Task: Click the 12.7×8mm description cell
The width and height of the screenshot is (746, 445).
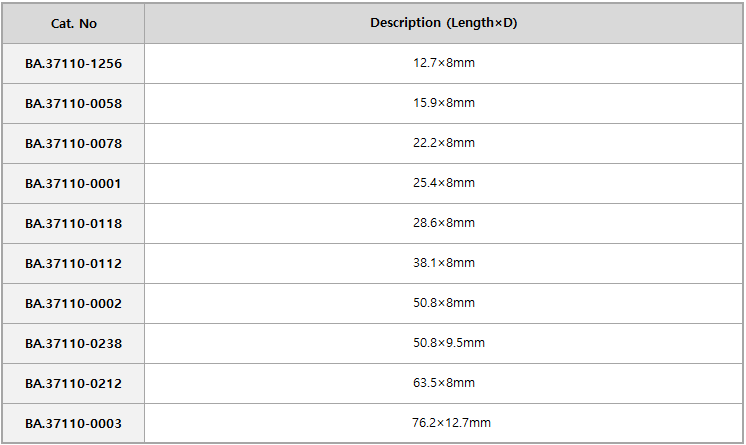Action: (443, 63)
